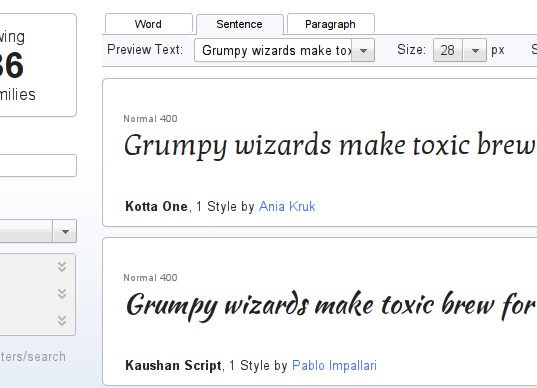Expand the third double-chevron filter section
The image size is (537, 388).
tap(62, 321)
